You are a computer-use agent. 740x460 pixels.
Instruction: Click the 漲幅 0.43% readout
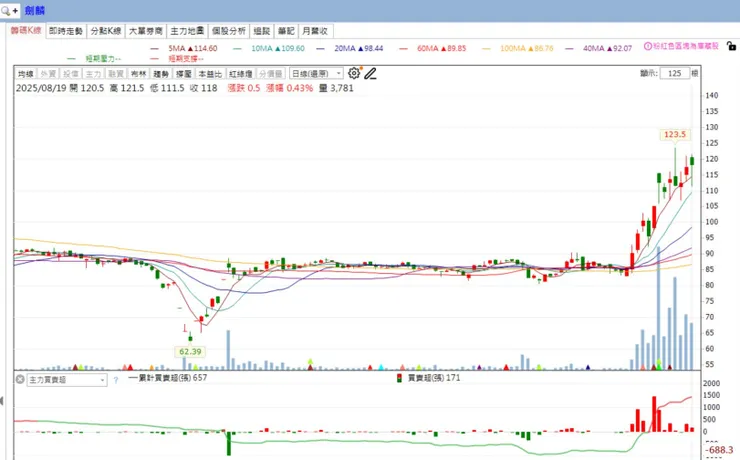tap(289, 88)
